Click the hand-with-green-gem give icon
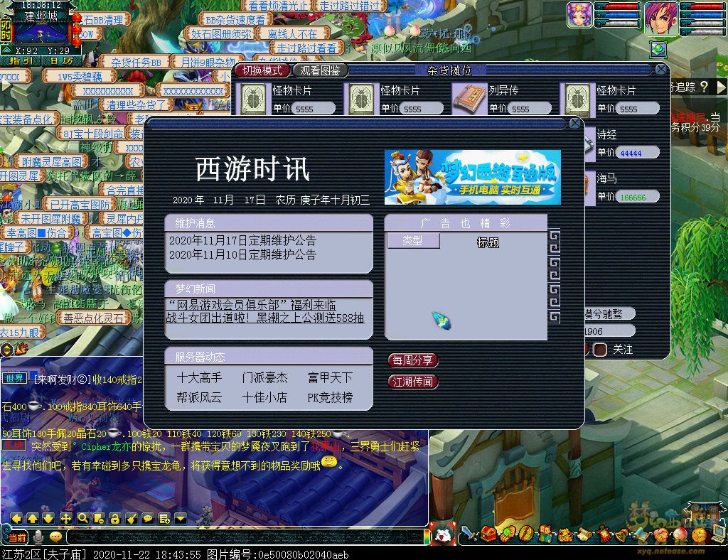Screen dimensions: 728x560 pyautogui.click(x=508, y=534)
